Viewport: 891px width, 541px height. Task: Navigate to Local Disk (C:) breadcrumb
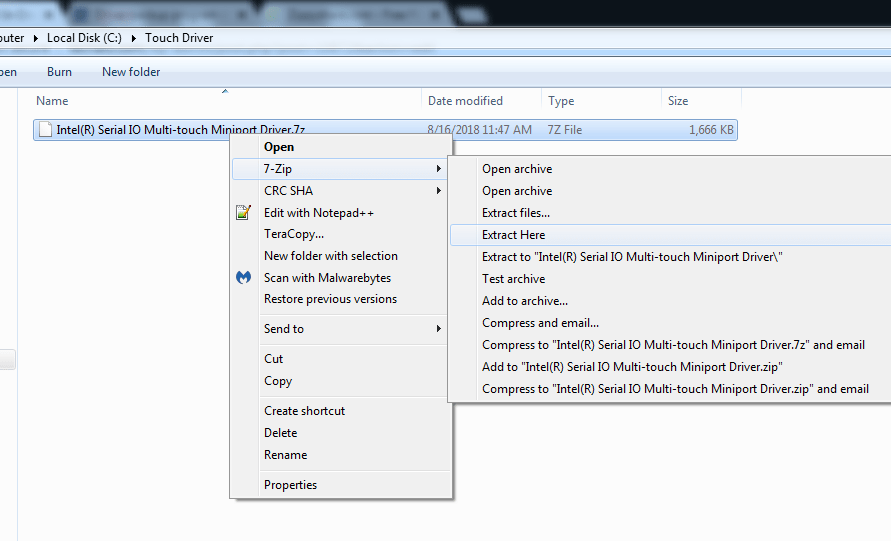(84, 38)
